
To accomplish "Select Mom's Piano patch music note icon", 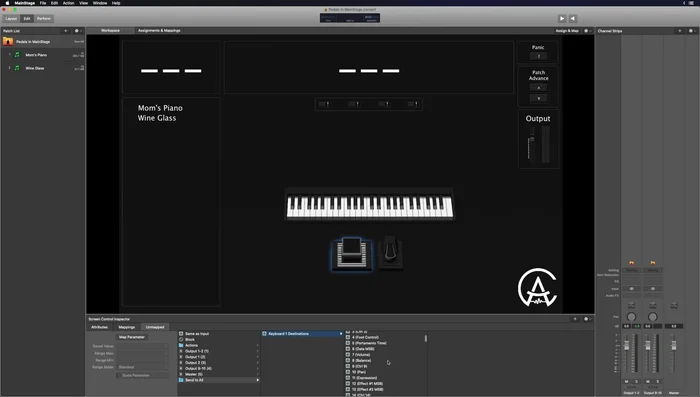I will click(x=17, y=55).
